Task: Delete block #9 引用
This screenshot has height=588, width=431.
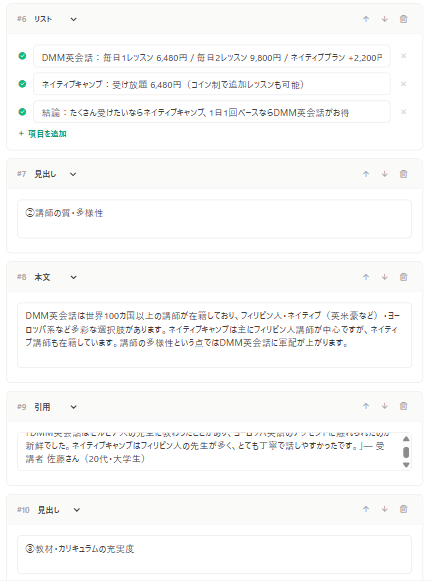Action: coord(404,406)
